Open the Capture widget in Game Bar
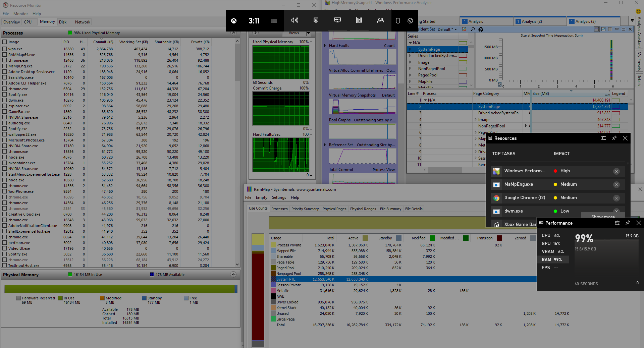 [x=316, y=20]
